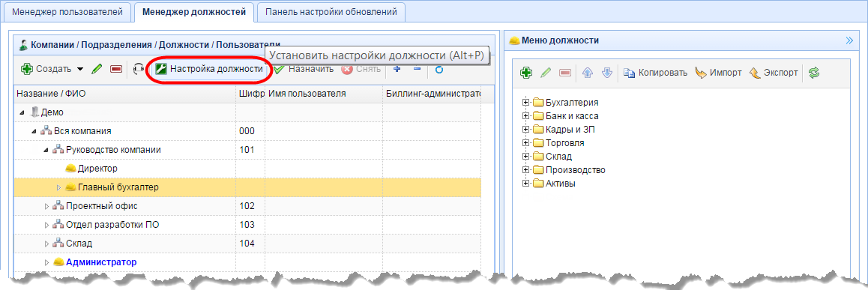Expand the Банк и касса folder
Image resolution: width=868 pixels, height=290 pixels.
click(526, 116)
